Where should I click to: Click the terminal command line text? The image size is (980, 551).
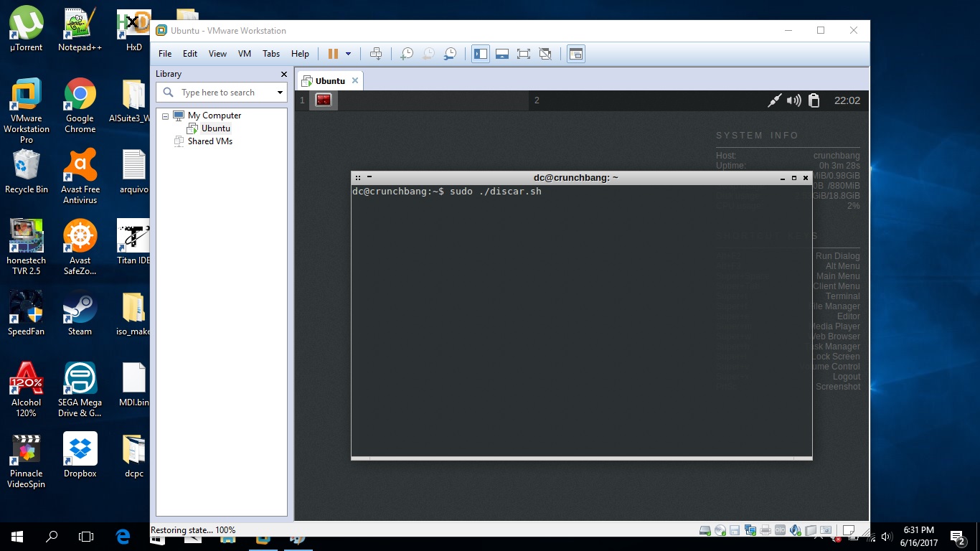click(x=446, y=192)
